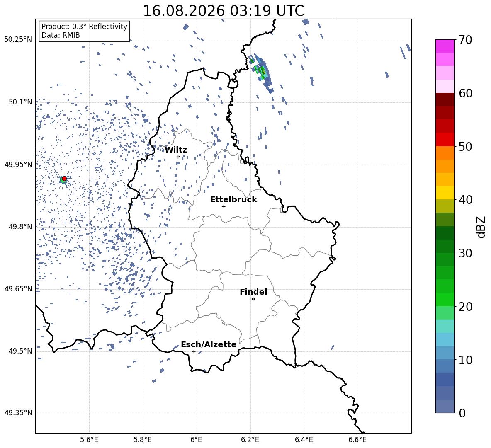This screenshot has height=448, width=491.
Task: Click the Esch/Alzette city label
Action: click(209, 344)
